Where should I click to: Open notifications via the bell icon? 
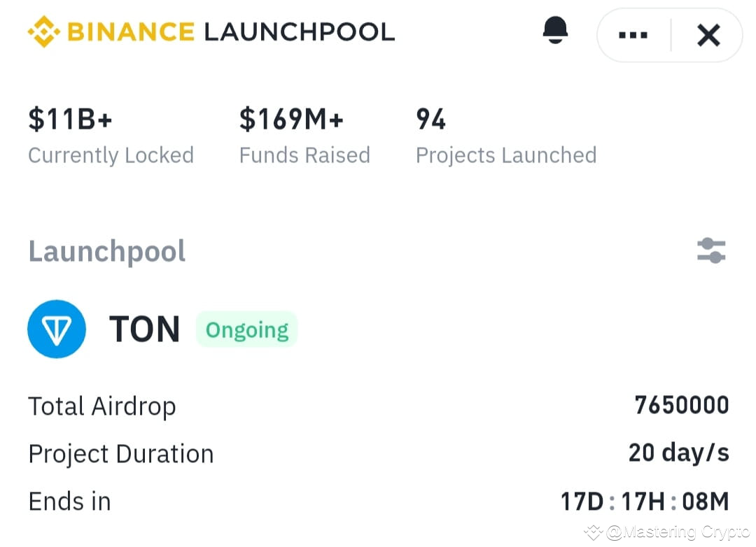556,31
